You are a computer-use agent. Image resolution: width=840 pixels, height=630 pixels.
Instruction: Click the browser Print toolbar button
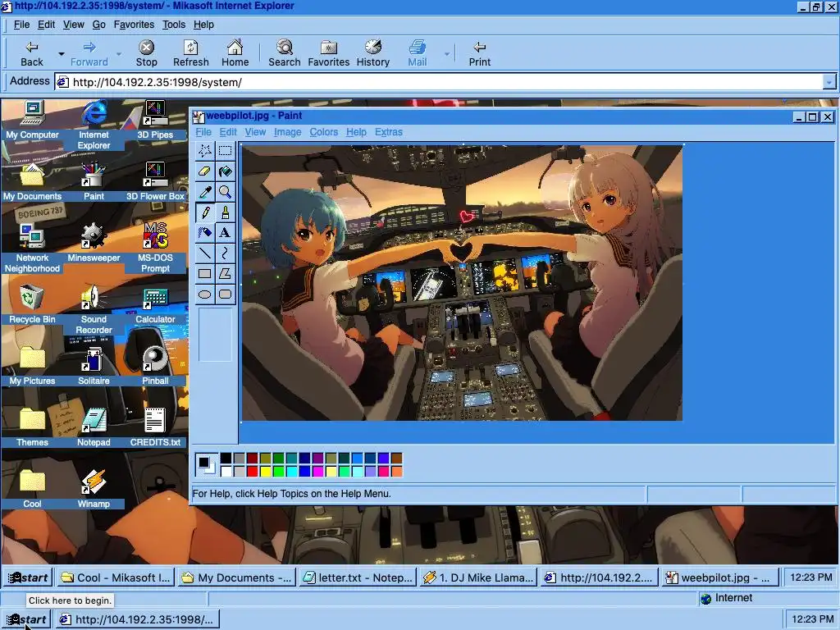coord(479,53)
